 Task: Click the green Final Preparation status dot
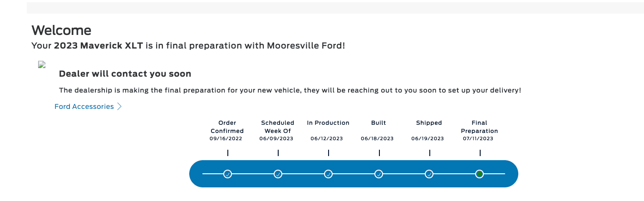coord(480,174)
